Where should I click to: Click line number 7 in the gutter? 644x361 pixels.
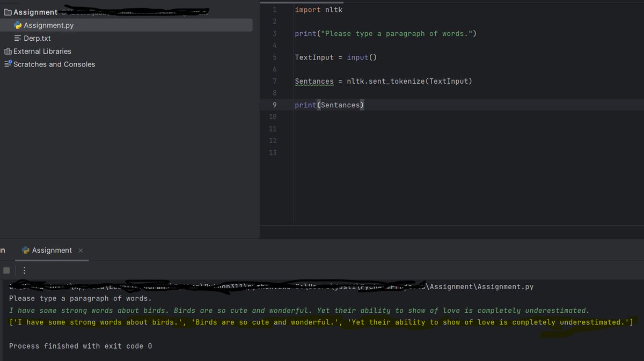274,81
